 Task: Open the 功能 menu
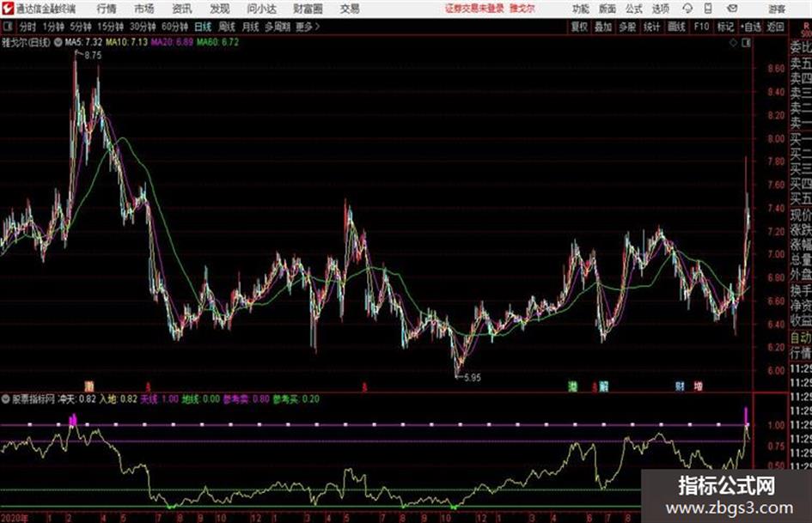click(581, 9)
